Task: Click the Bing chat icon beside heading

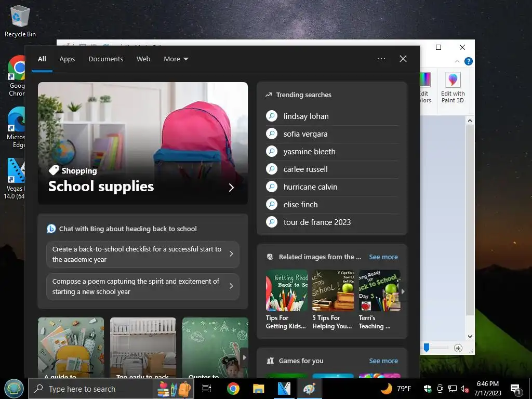Action: pos(51,229)
